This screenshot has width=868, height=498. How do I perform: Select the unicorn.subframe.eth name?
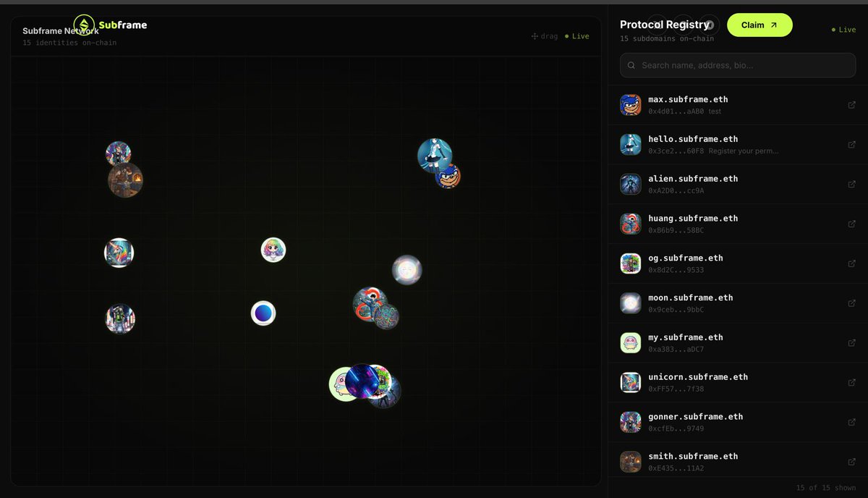pos(698,377)
